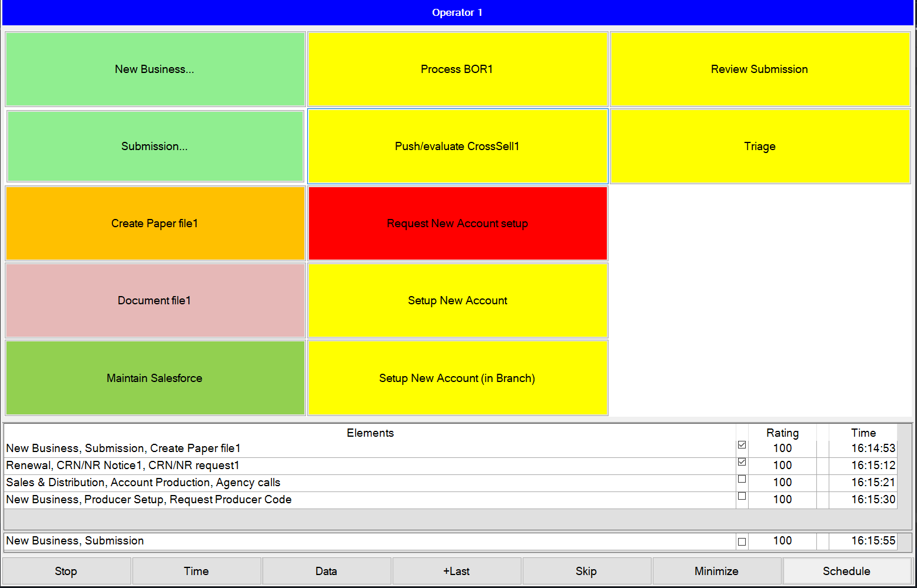Viewport: 917px width, 588px height.
Task: Click the Submission... green tile
Action: tap(154, 146)
